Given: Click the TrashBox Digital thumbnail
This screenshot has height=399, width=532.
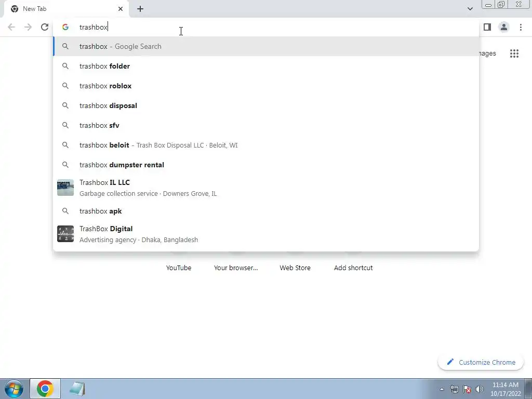Looking at the screenshot, I should 65,234.
